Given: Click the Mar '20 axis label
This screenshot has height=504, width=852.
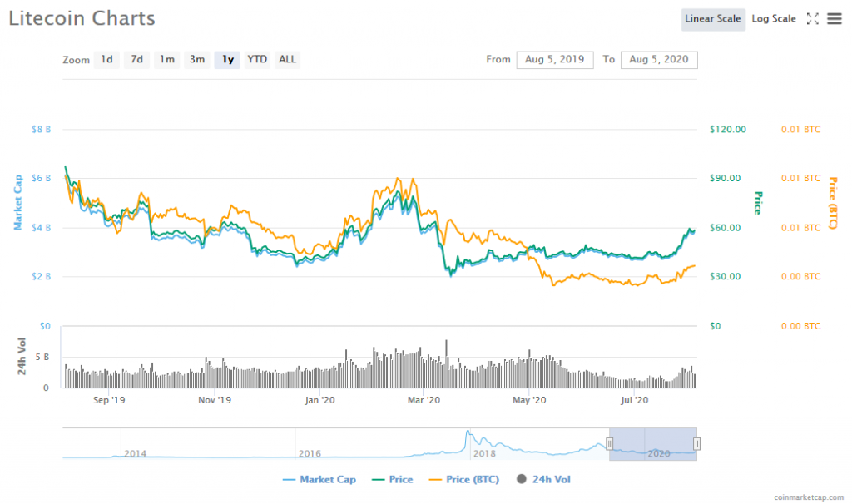Looking at the screenshot, I should pyautogui.click(x=424, y=400).
